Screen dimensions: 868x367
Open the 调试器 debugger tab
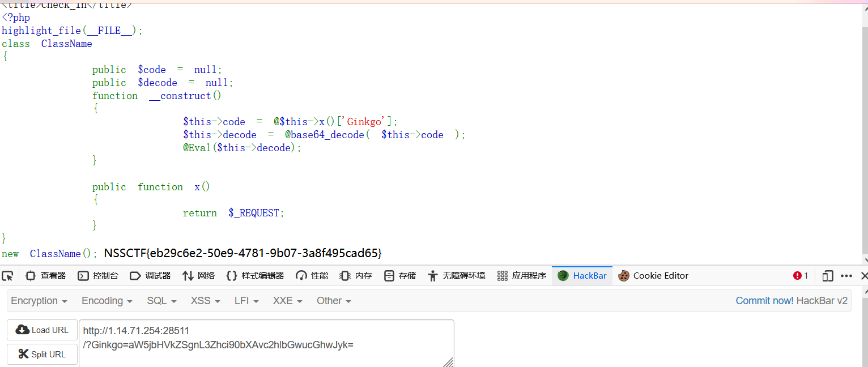pos(150,276)
